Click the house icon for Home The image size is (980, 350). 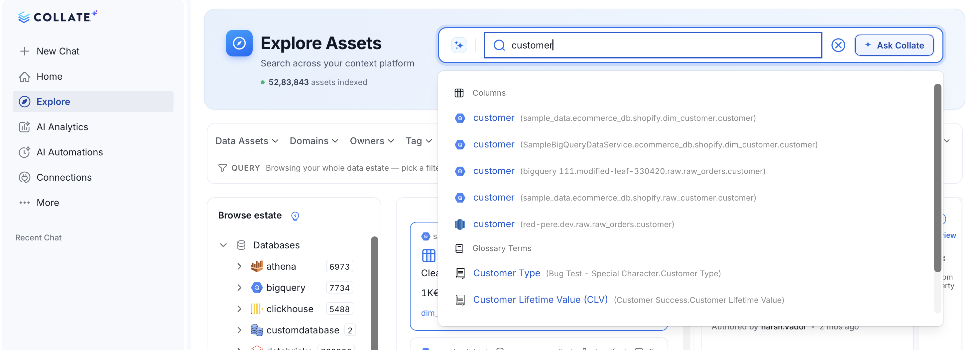pyautogui.click(x=24, y=76)
